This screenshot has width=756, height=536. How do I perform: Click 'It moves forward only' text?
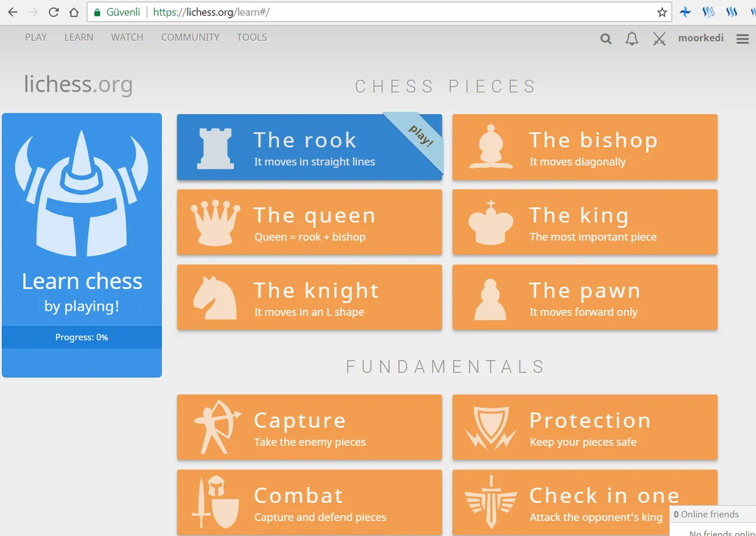pos(584,312)
